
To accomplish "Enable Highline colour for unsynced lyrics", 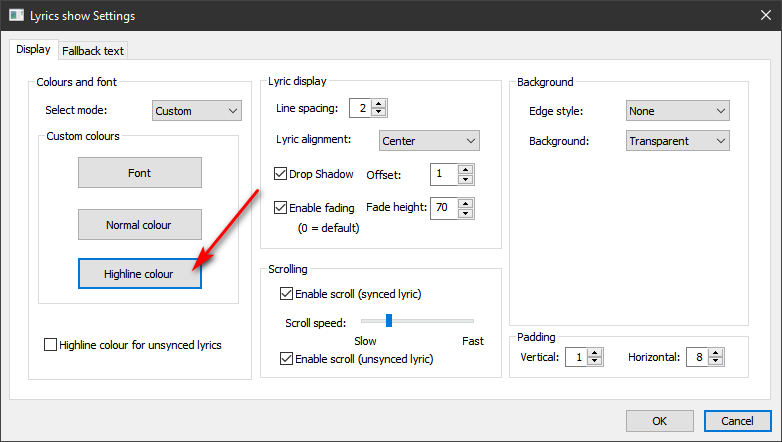I will click(x=51, y=345).
